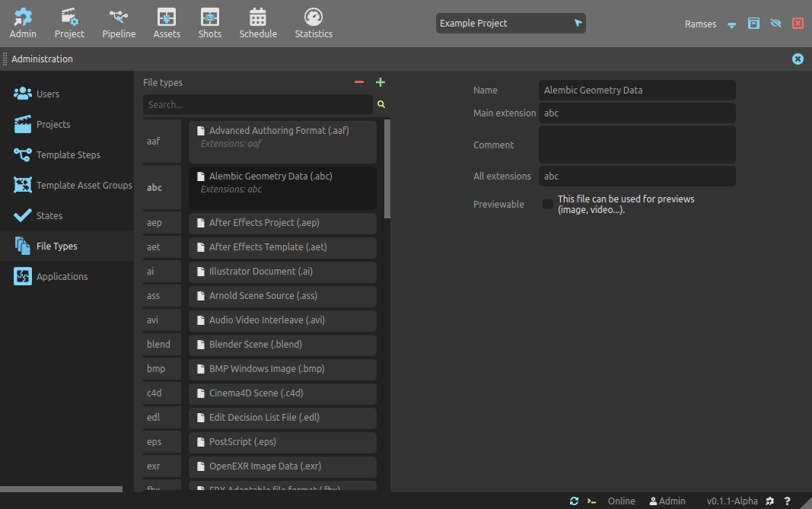Open the Admin section
Image resolution: width=812 pixels, height=509 pixels.
(23, 24)
